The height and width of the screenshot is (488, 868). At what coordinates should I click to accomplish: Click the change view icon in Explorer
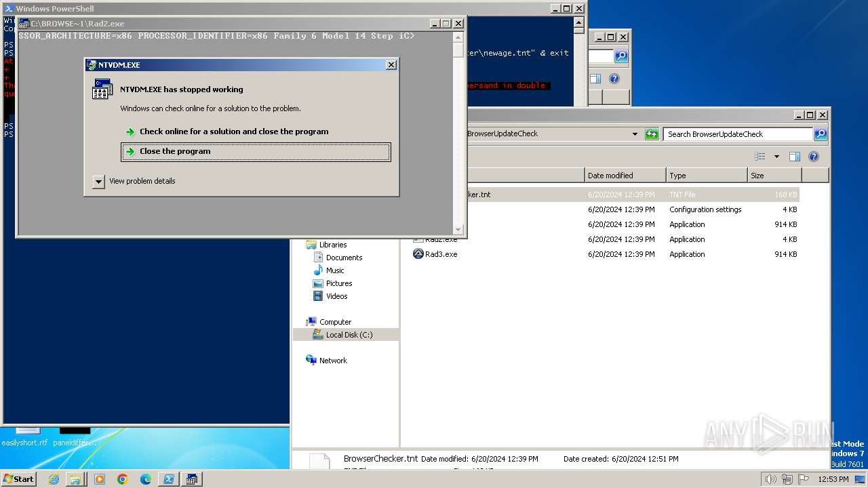[x=760, y=157]
